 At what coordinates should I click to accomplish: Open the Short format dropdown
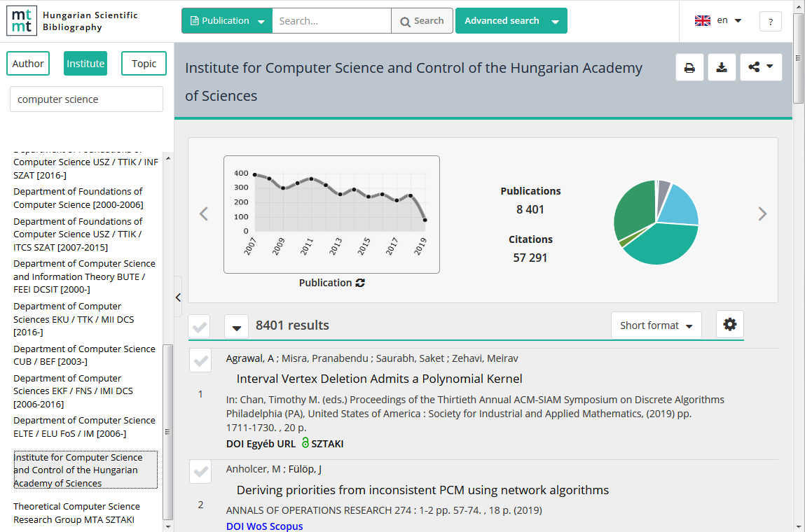[x=656, y=325]
